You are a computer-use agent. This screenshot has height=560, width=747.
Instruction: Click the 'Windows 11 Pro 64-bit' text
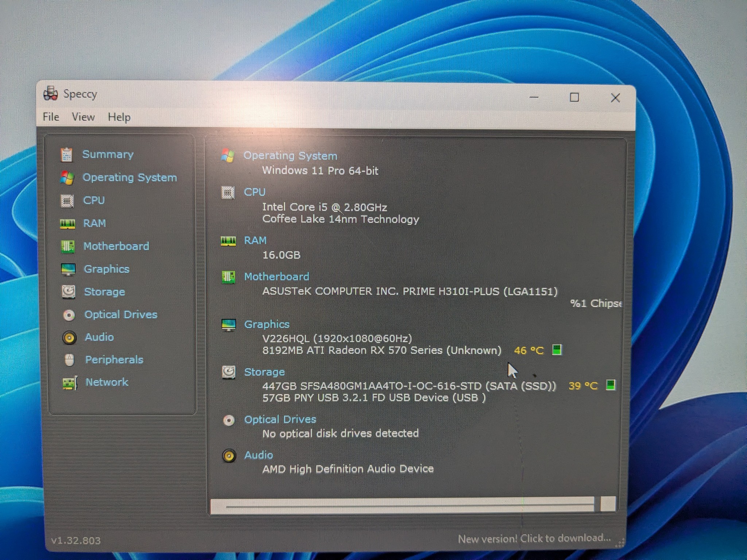pos(320,171)
